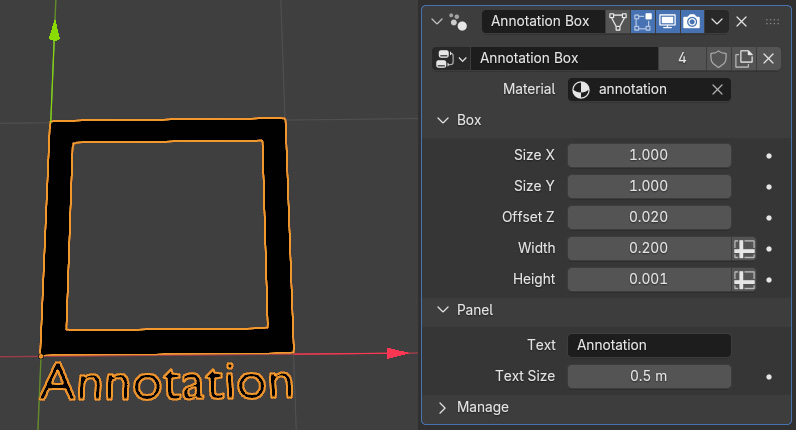Click the Text field containing Annotation
This screenshot has width=796, height=430.
(x=649, y=345)
